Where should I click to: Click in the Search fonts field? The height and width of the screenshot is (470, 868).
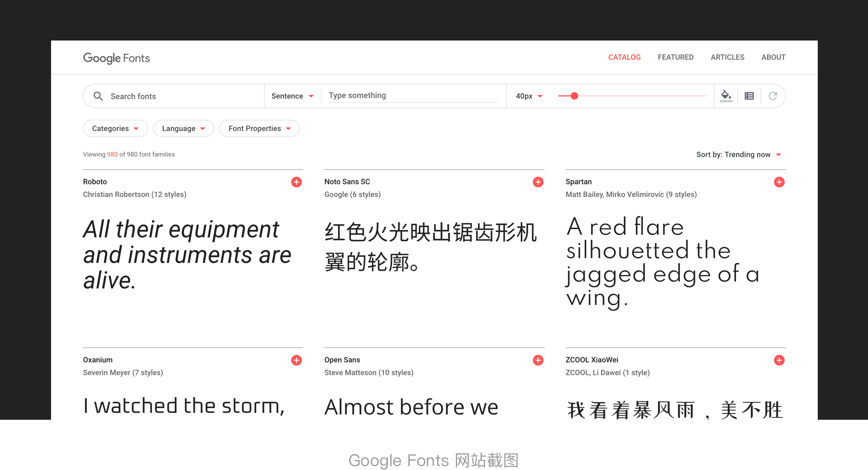coord(174,96)
